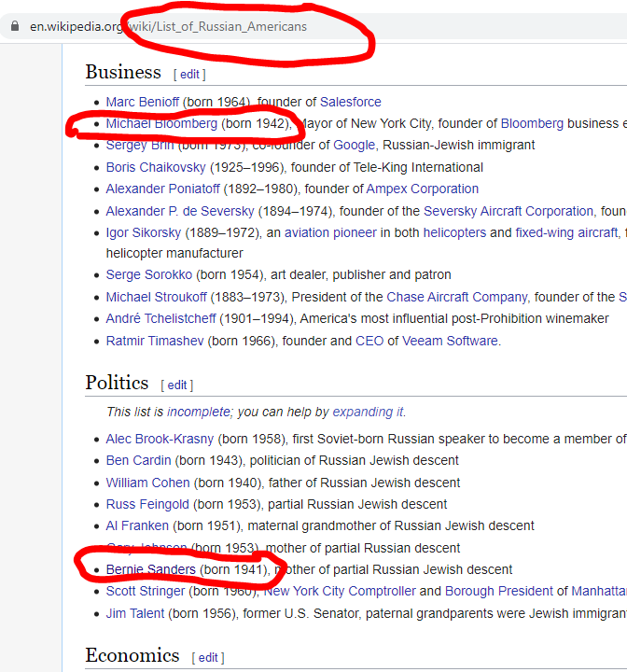Click text 'founder of Tele-King International'
627x672 pixels.
387,167
